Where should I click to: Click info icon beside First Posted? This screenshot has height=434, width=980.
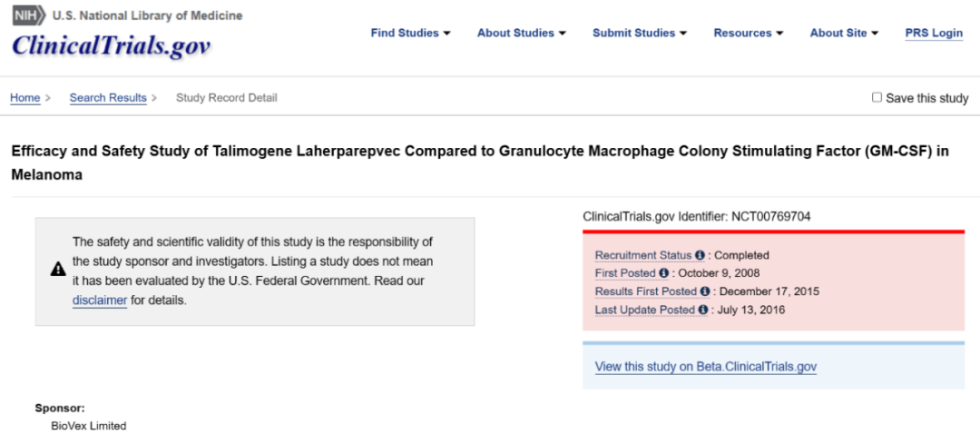tap(663, 273)
